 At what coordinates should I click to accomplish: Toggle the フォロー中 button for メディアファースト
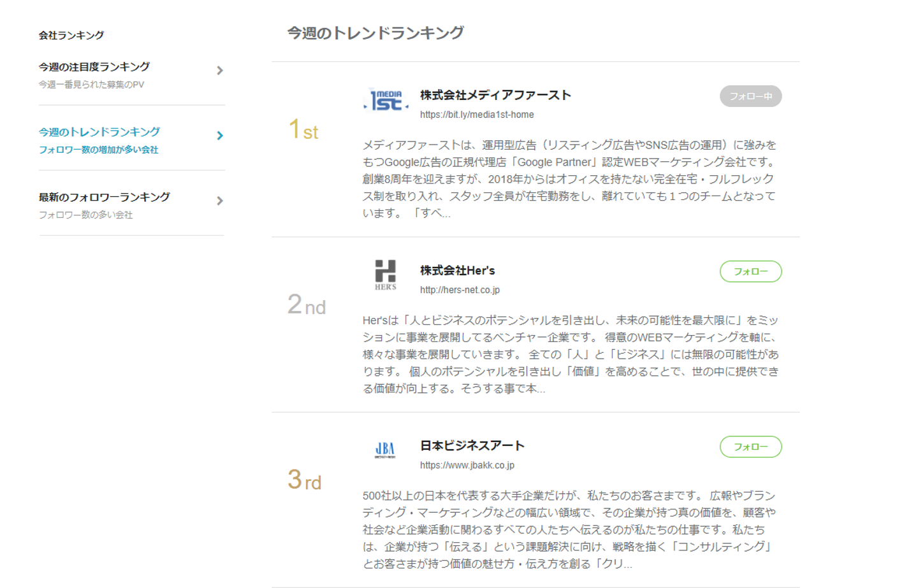(x=750, y=96)
